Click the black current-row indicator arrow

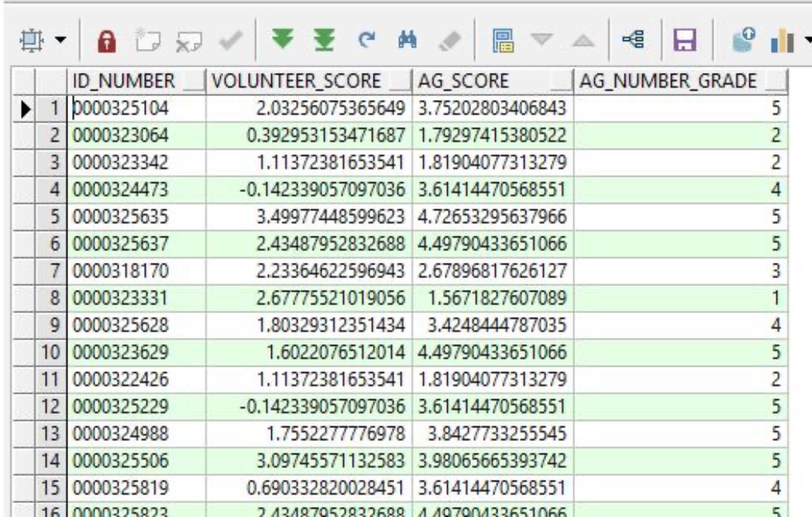[x=24, y=109]
